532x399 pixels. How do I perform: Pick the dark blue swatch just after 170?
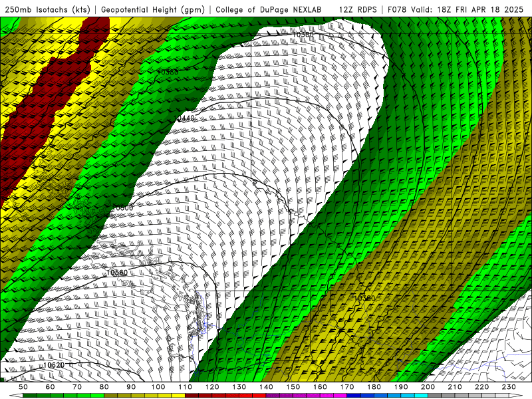(354, 396)
